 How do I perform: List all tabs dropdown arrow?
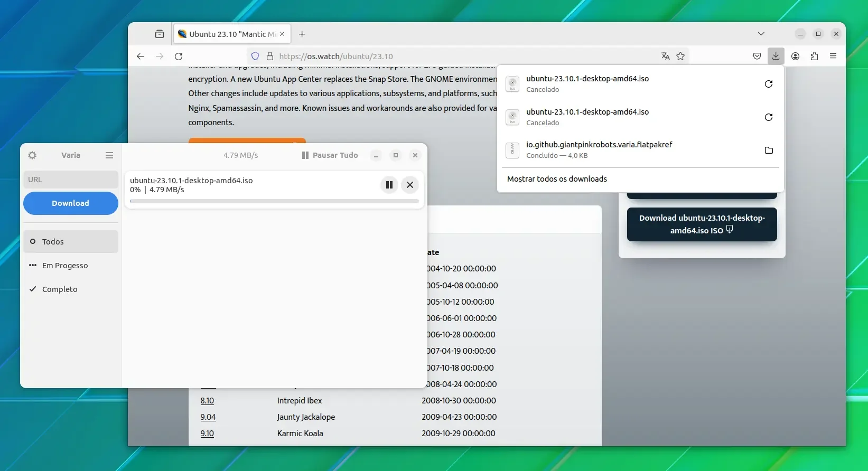(x=761, y=34)
